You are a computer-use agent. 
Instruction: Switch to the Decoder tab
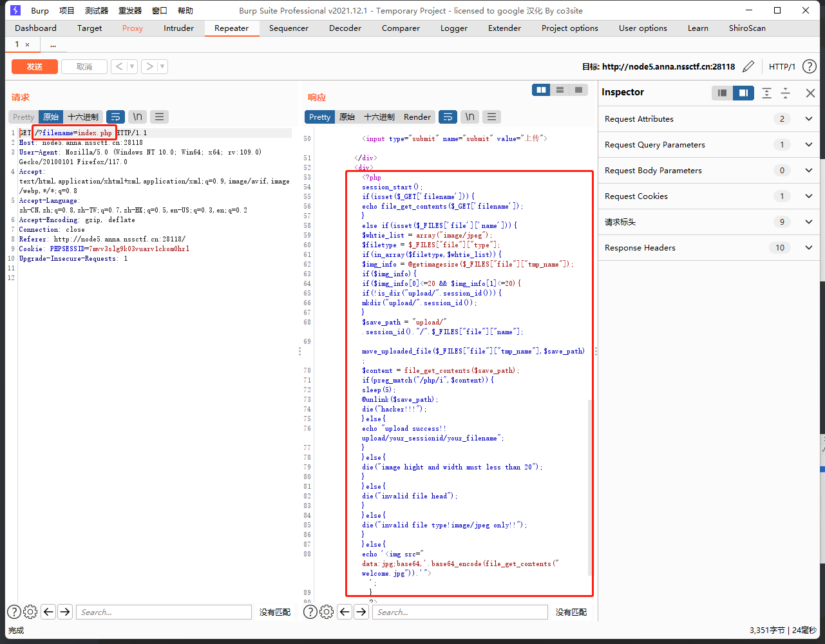point(345,28)
